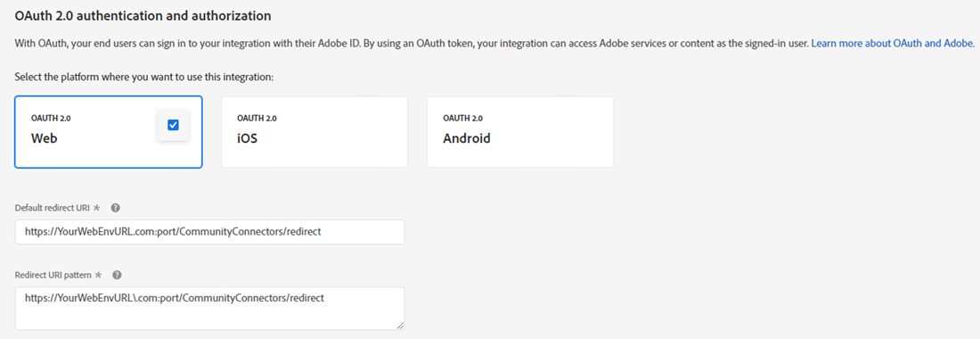Open Learn more about OAuth and Adobe link

tap(893, 43)
